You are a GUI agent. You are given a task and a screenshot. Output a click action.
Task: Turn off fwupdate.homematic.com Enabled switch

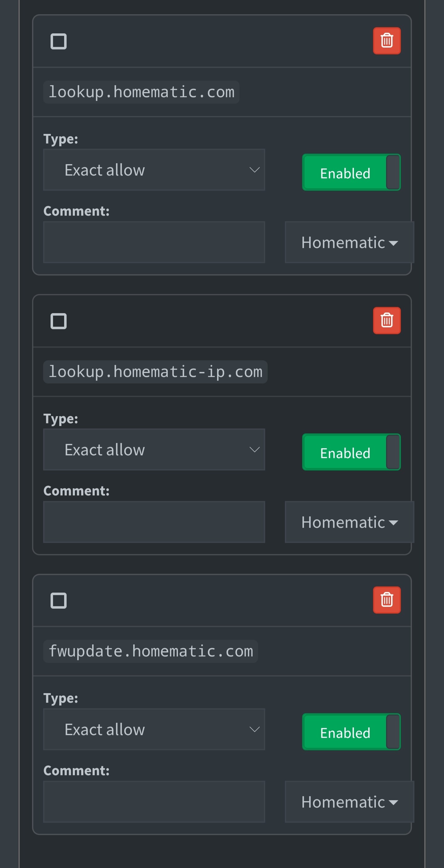coord(351,732)
